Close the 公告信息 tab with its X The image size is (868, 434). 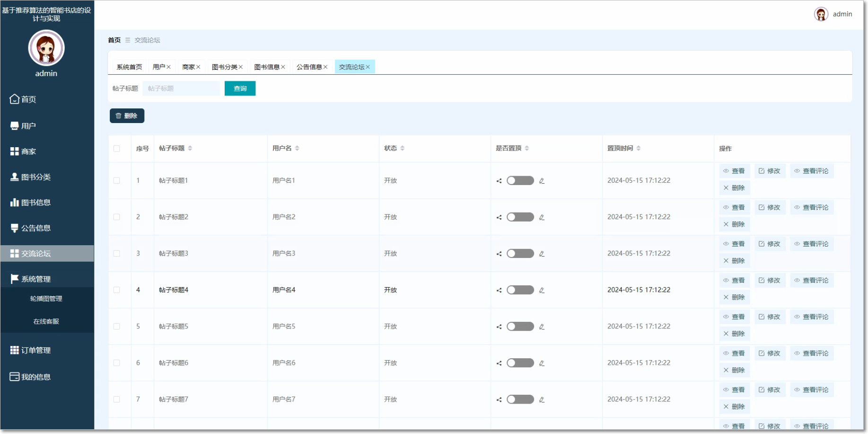pyautogui.click(x=325, y=67)
